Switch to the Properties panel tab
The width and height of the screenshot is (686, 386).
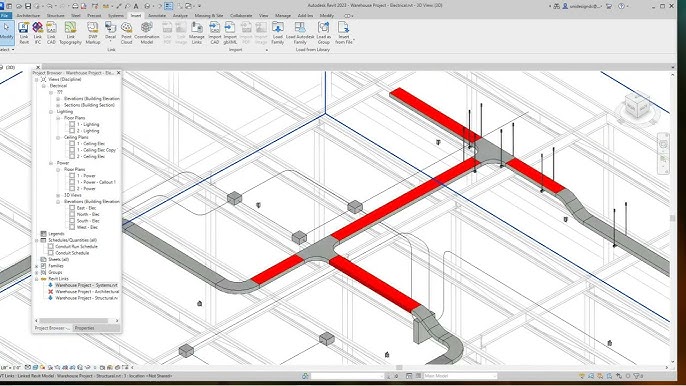pos(84,328)
